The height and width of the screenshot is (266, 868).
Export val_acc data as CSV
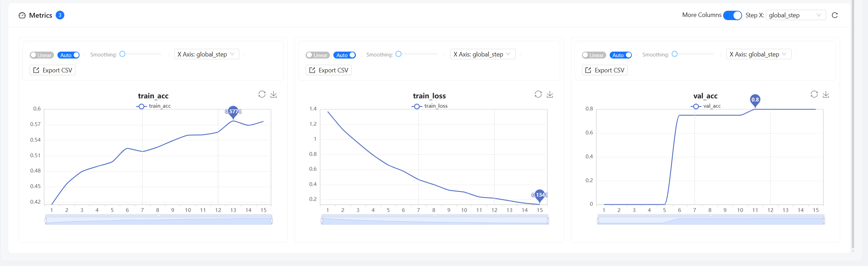(x=604, y=70)
